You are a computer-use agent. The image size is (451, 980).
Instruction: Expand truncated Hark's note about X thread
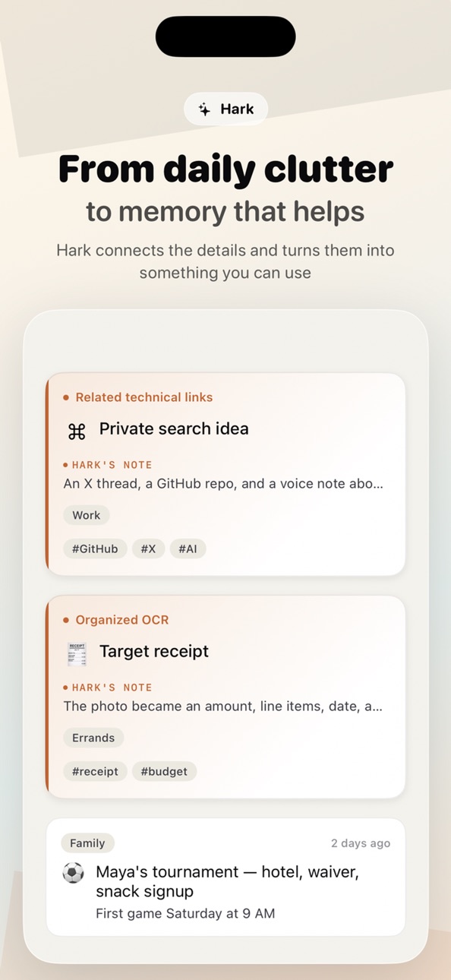click(223, 483)
